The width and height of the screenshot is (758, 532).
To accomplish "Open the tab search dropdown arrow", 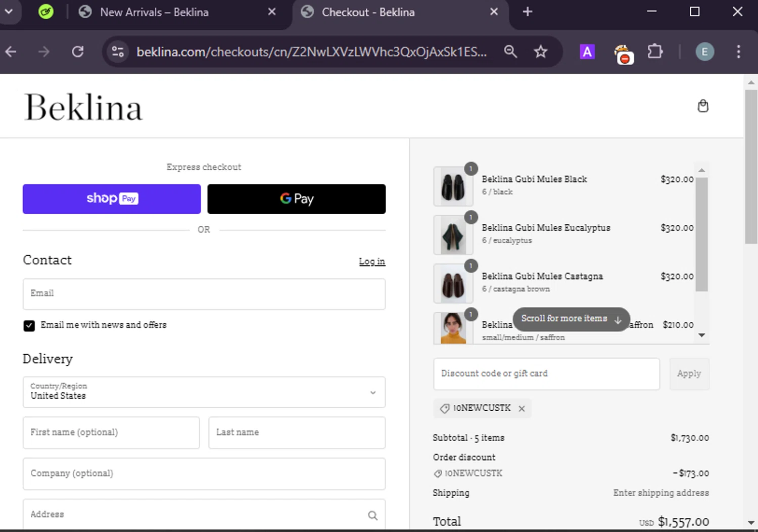I will (x=9, y=11).
